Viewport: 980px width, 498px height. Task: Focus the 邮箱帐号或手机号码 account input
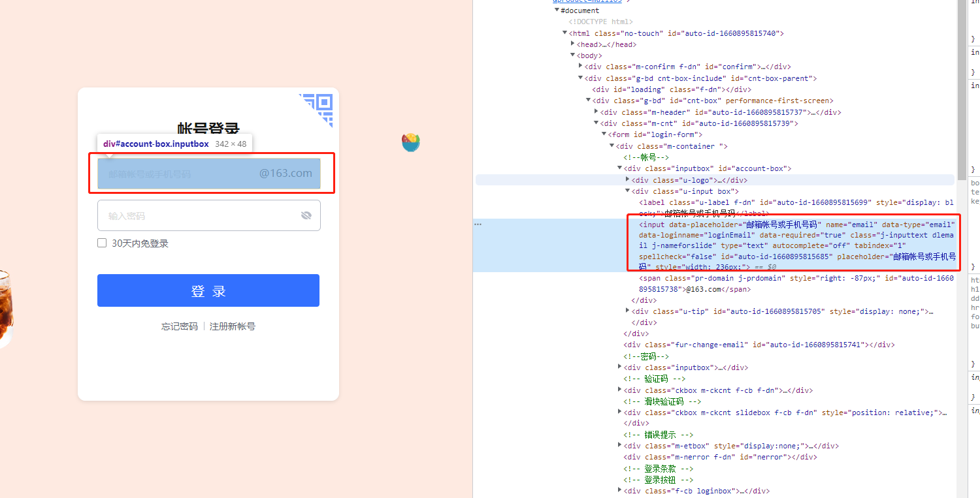coord(209,174)
